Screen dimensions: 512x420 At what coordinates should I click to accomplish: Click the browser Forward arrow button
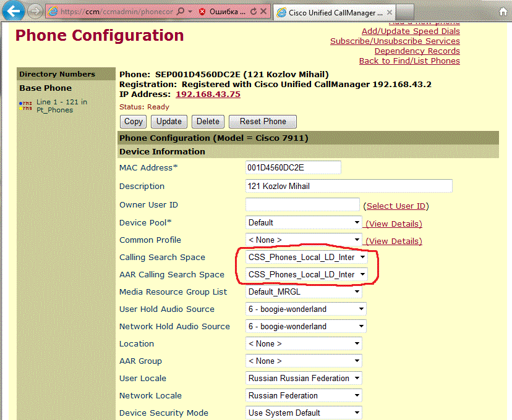point(35,11)
